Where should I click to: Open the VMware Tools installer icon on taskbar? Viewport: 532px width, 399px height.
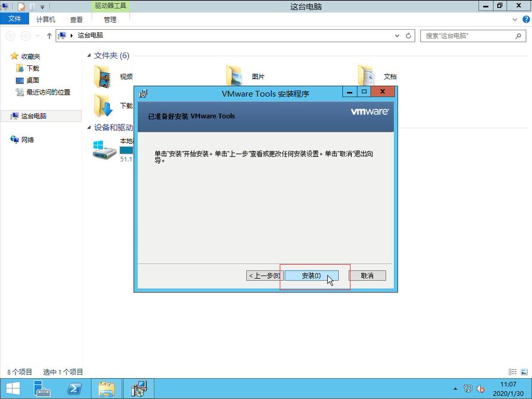tap(139, 389)
